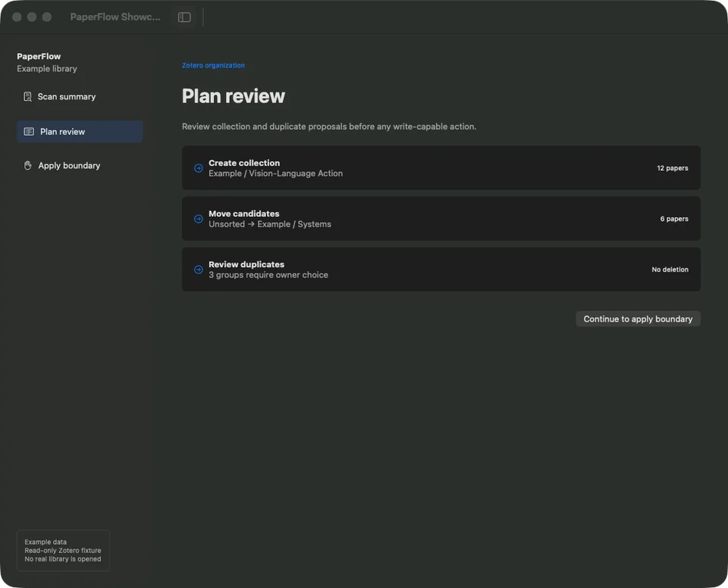
Task: Click 'Unsorted → Example / Systems' text
Action: click(270, 224)
